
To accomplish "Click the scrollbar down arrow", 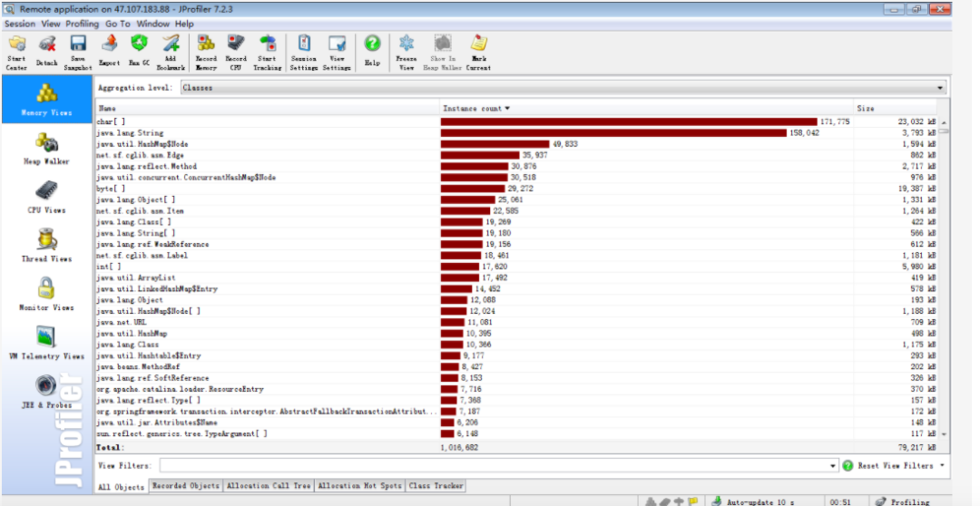I will click(943, 434).
